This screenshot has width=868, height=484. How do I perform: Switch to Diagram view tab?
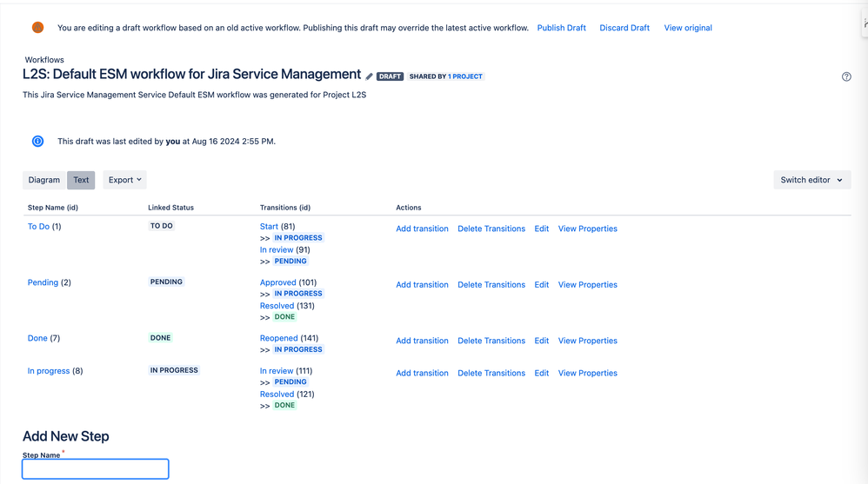pyautogui.click(x=43, y=180)
